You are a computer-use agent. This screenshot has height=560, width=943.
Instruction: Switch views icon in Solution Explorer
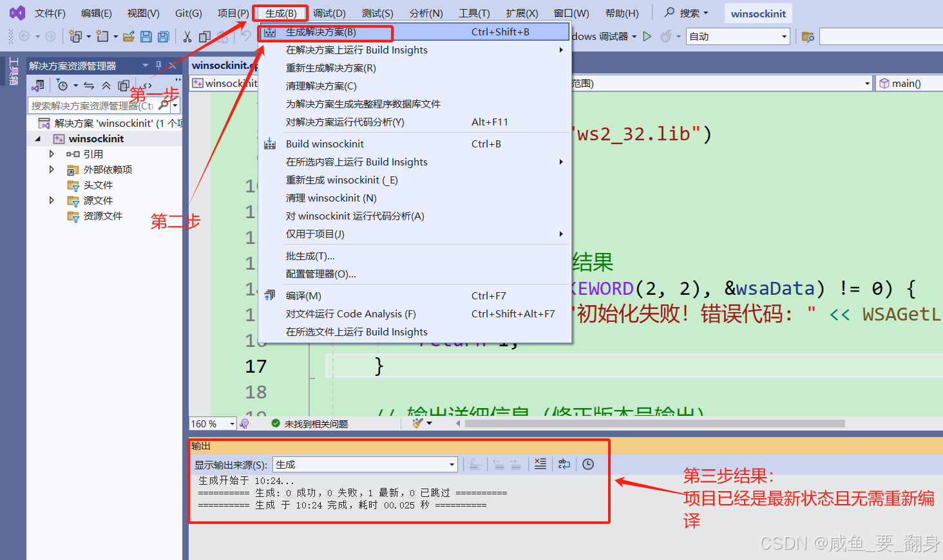click(38, 85)
